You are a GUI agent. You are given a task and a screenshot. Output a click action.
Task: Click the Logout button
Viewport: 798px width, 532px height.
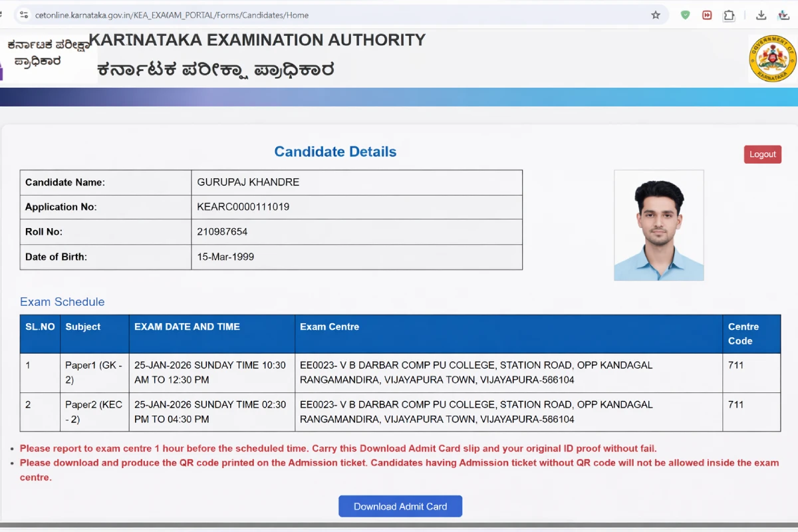coord(762,154)
